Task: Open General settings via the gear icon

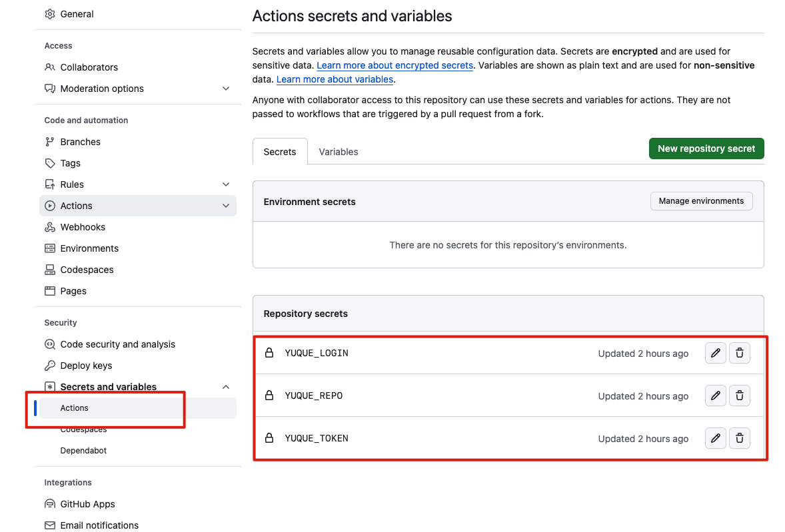Action: tap(49, 13)
